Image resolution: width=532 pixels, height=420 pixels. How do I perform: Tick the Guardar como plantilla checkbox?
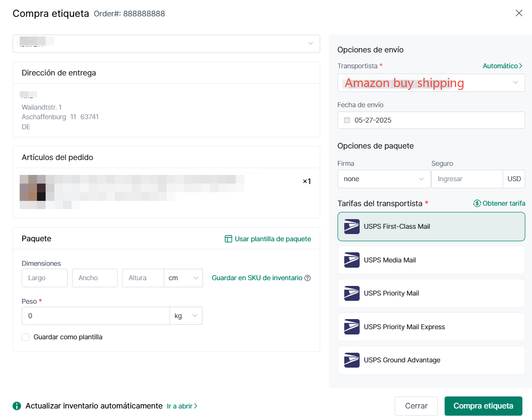[x=25, y=337]
